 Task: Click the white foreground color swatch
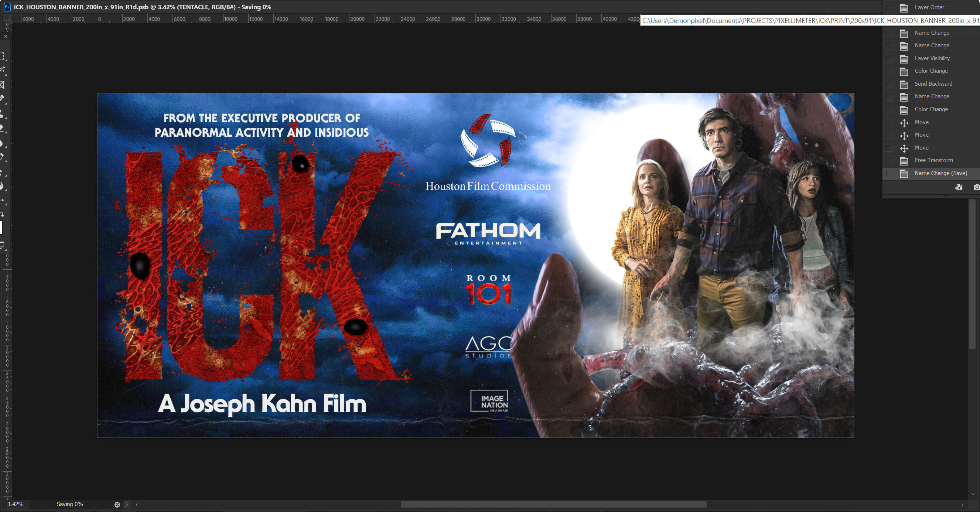[1, 228]
